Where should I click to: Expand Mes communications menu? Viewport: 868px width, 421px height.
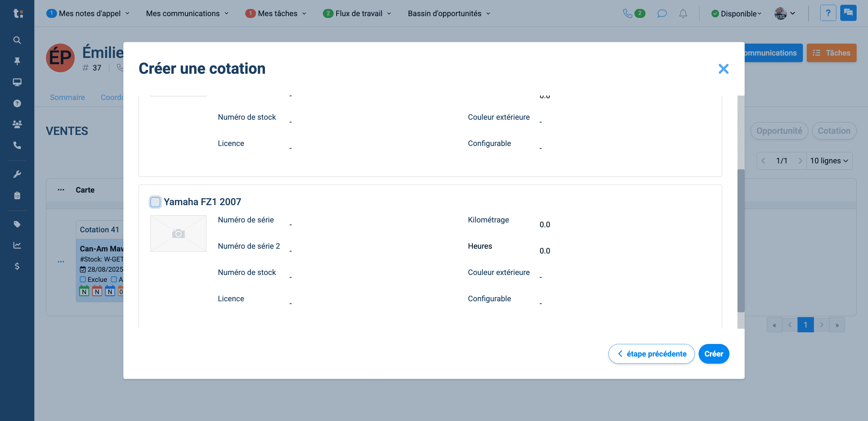187,13
